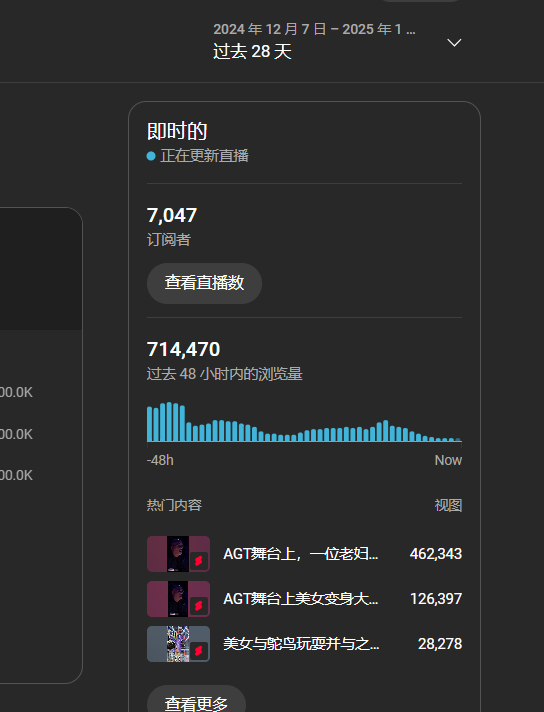The height and width of the screenshot is (712, 544).
Task: Click the 视图 column header
Action: tap(448, 505)
